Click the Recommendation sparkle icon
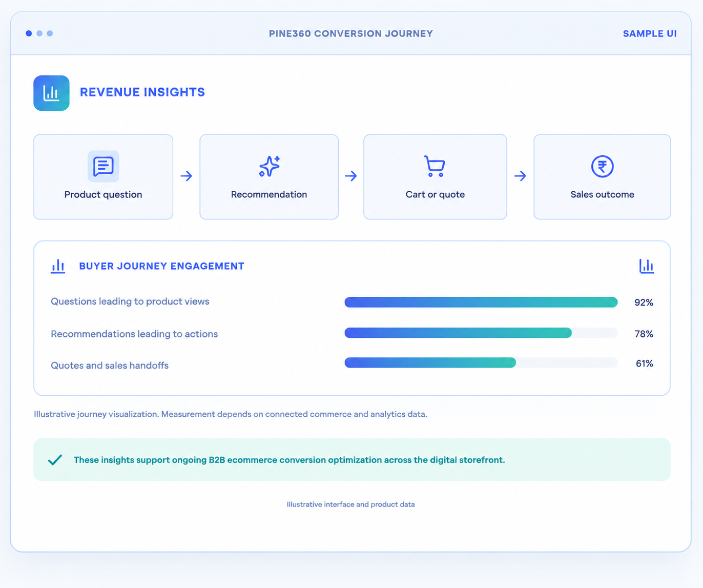 (270, 166)
